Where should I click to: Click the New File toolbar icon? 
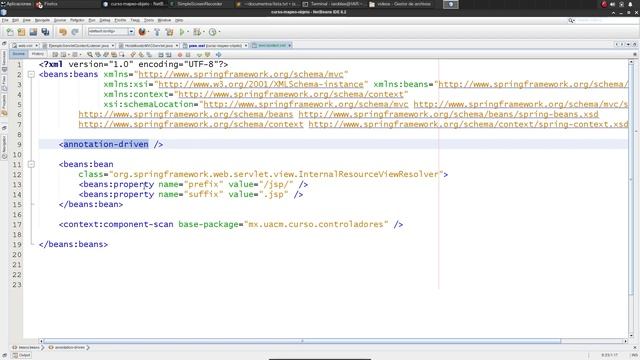pos(10,32)
